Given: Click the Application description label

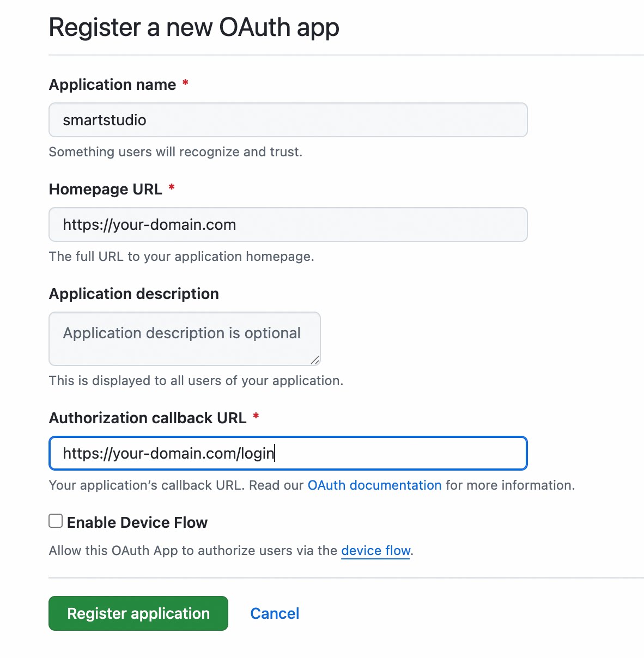Looking at the screenshot, I should click(134, 294).
